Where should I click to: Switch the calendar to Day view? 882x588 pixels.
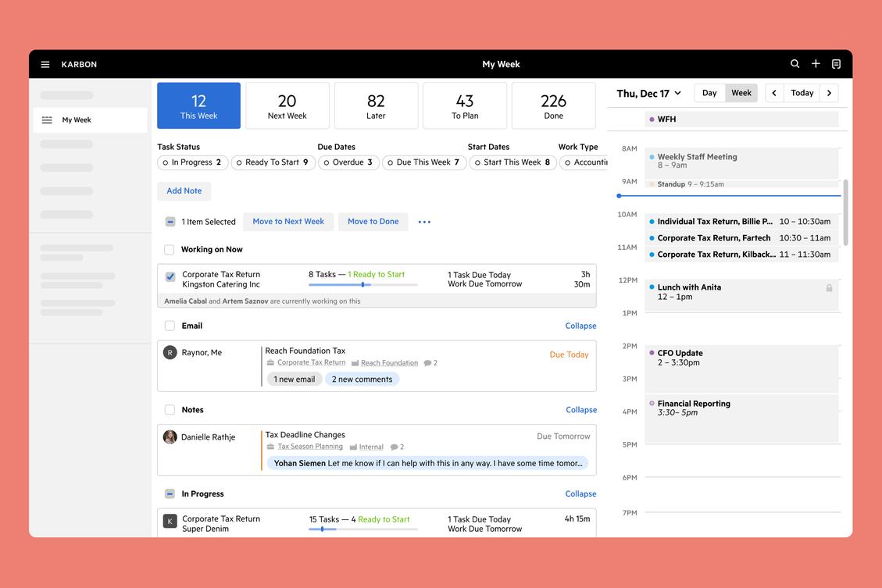709,93
